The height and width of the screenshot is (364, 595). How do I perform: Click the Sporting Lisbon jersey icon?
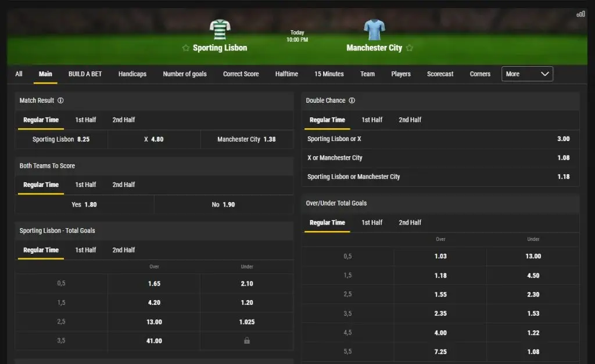click(220, 30)
